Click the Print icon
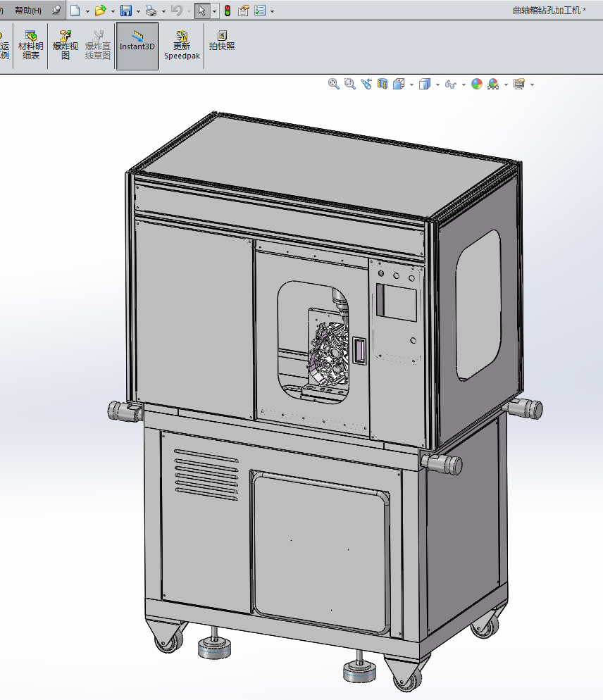 tap(151, 11)
